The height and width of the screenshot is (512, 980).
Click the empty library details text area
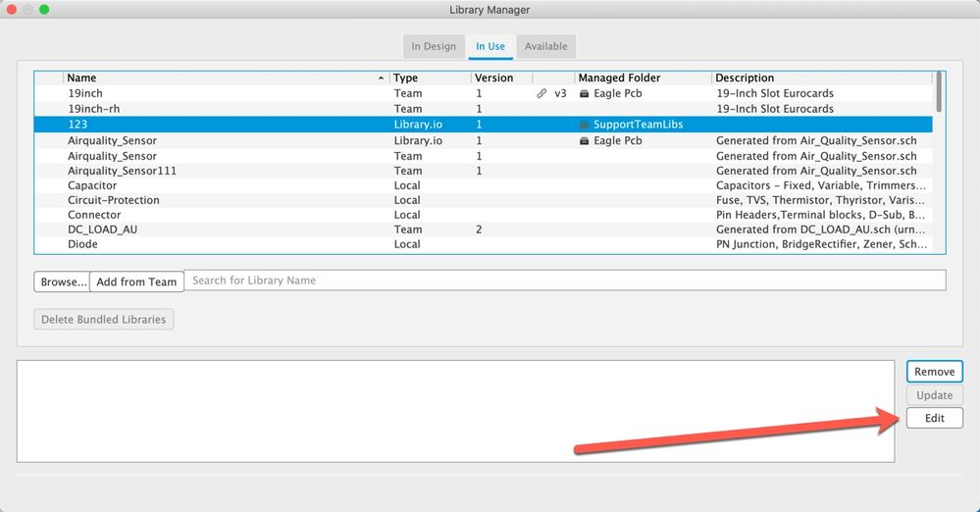pos(455,411)
